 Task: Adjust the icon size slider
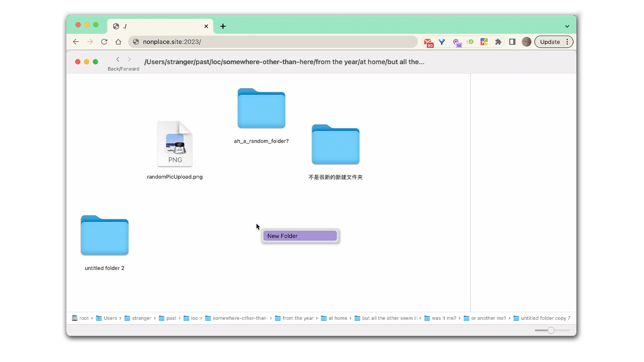click(551, 330)
